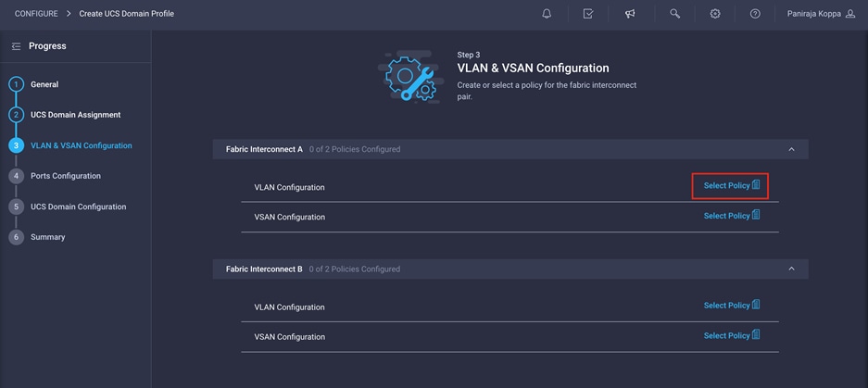Click the help question mark icon
Image resolution: width=868 pixels, height=388 pixels.
755,14
